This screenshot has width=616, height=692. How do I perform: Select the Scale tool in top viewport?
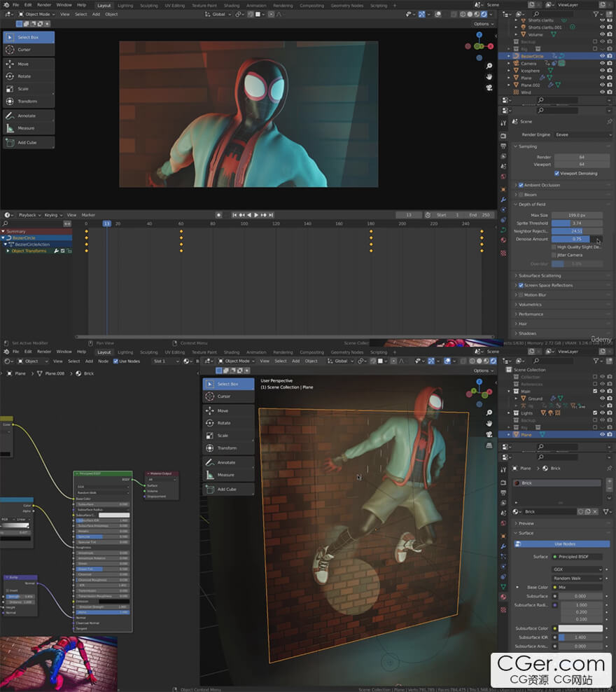point(29,89)
